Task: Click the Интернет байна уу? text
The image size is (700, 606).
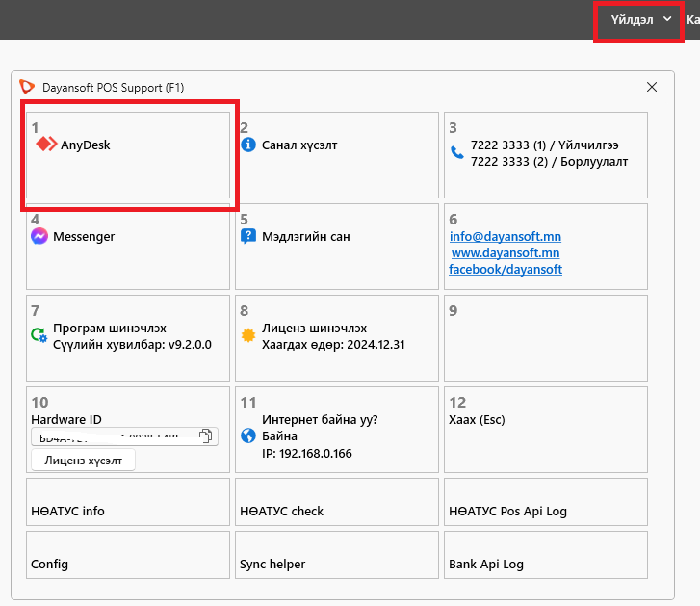Action: click(320, 420)
